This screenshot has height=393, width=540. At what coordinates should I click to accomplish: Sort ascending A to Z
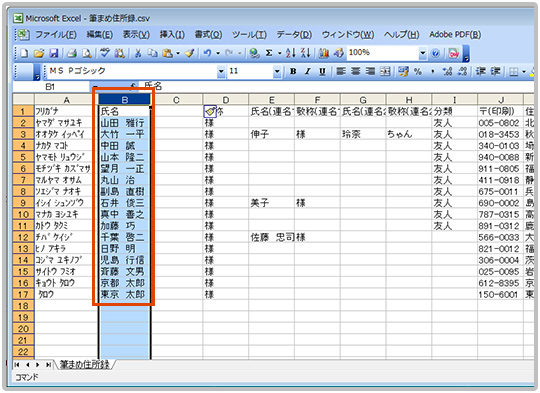click(290, 53)
